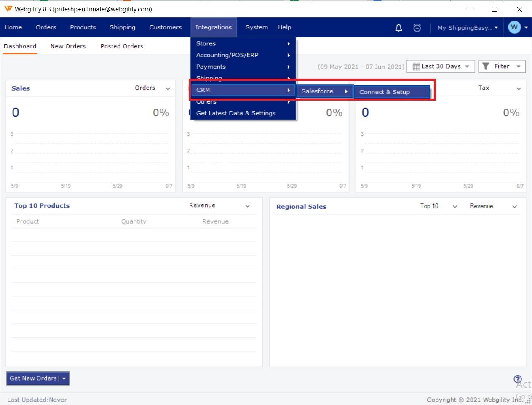Click the Product column header

pos(28,221)
